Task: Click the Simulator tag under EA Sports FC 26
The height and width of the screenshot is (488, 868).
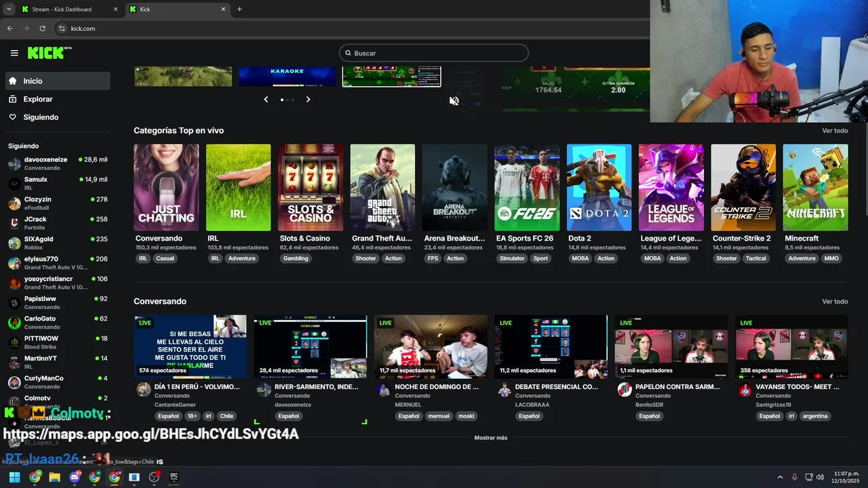Action: (512, 258)
